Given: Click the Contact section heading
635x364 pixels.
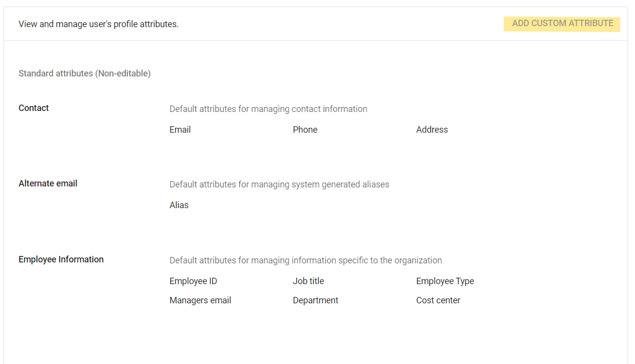Looking at the screenshot, I should coord(34,108).
